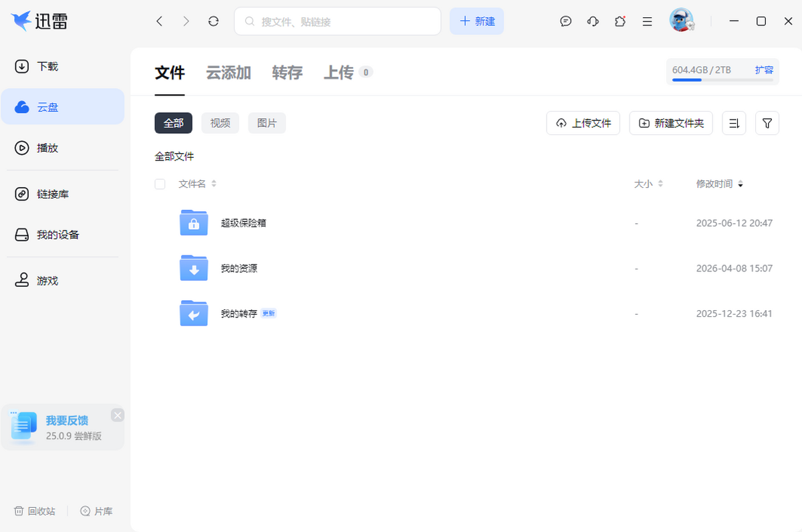Click the 更新 badge on 我的转存
The image size is (802, 532).
(269, 313)
